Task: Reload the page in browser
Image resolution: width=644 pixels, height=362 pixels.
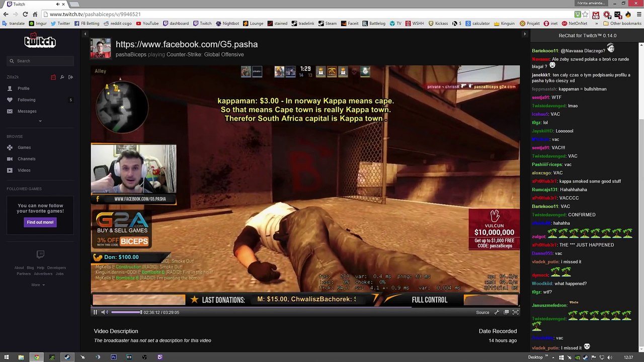Action: point(25,15)
